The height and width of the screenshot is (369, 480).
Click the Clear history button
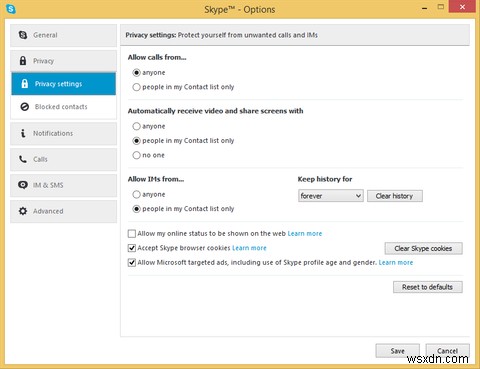click(x=395, y=196)
